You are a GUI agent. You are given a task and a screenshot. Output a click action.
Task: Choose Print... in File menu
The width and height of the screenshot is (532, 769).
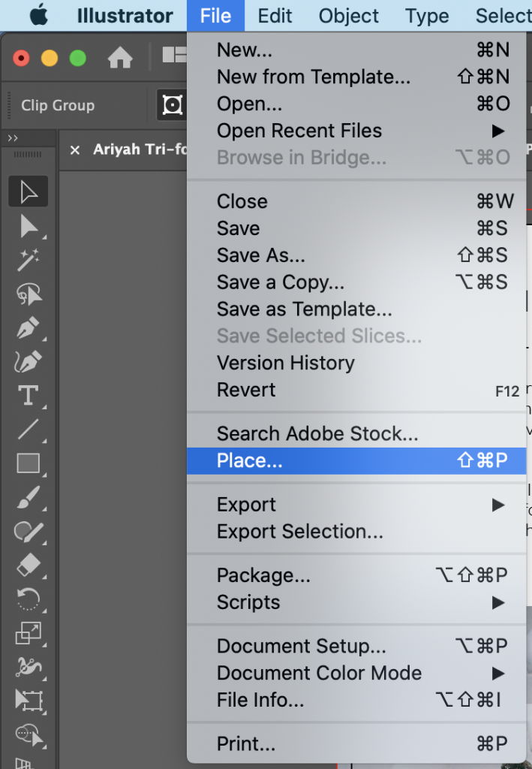pos(356,743)
